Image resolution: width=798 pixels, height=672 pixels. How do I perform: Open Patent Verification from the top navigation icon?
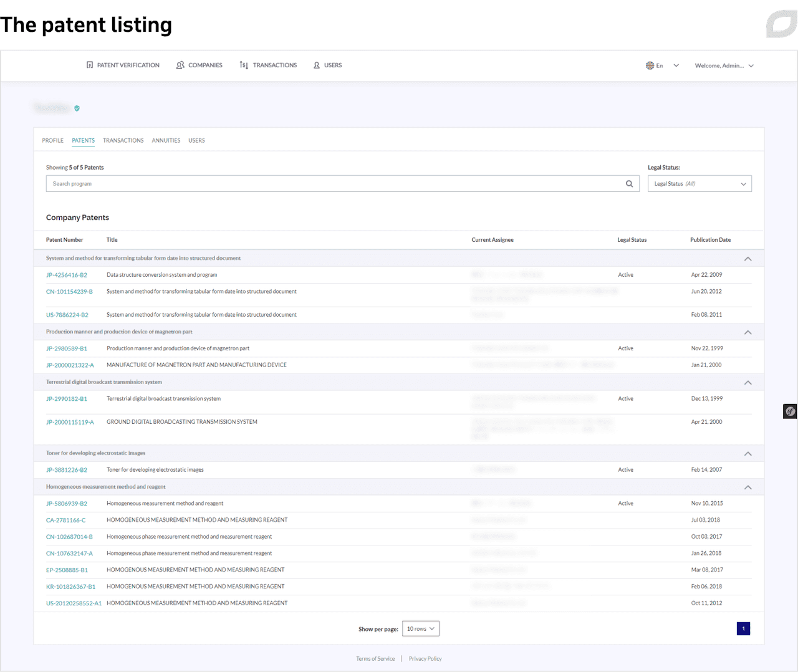pos(89,65)
